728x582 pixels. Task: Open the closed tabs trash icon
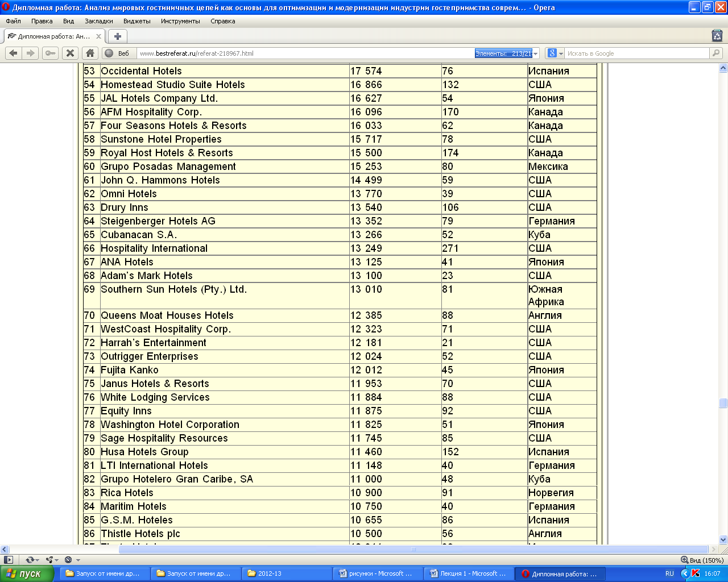717,35
